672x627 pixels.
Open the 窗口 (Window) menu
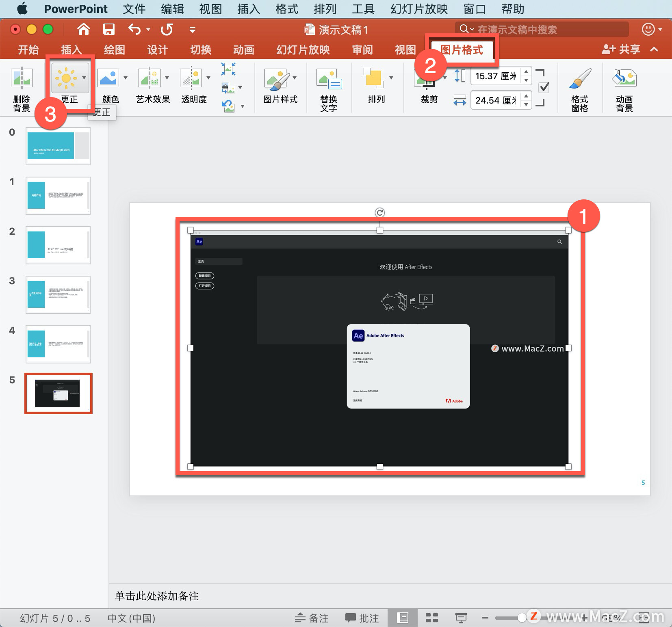(x=475, y=9)
